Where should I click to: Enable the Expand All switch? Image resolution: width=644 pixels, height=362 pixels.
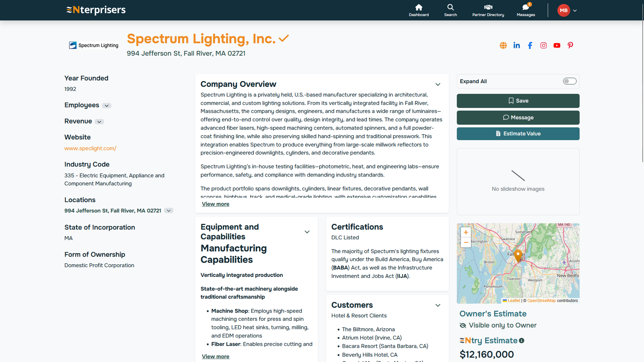(570, 81)
